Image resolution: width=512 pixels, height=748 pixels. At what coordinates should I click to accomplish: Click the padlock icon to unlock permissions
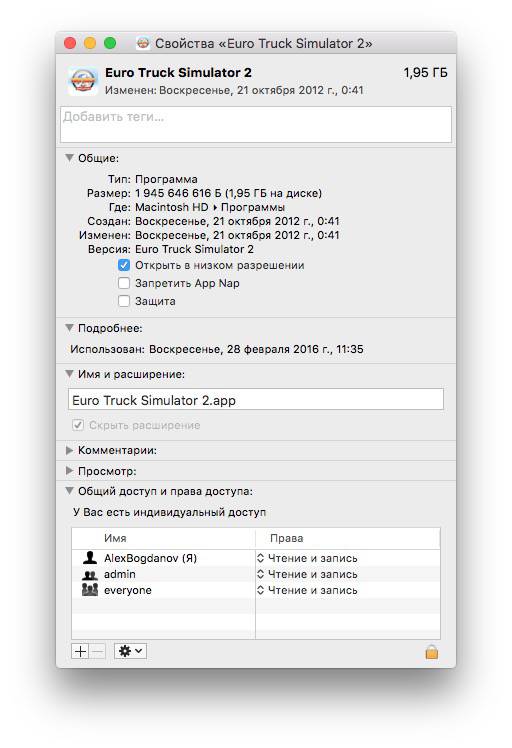tap(431, 652)
